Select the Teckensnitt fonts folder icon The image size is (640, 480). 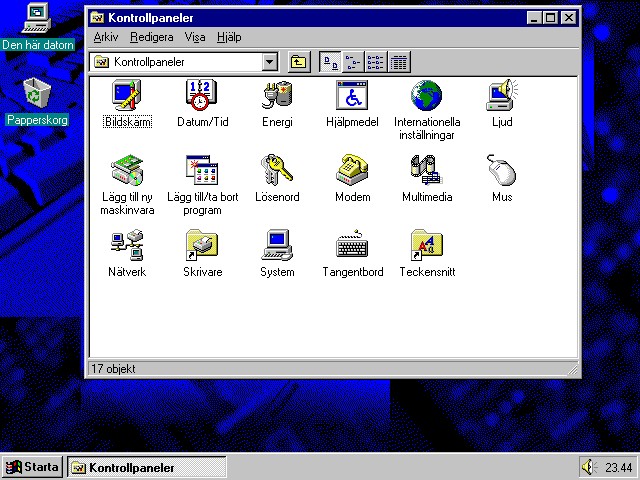point(427,245)
